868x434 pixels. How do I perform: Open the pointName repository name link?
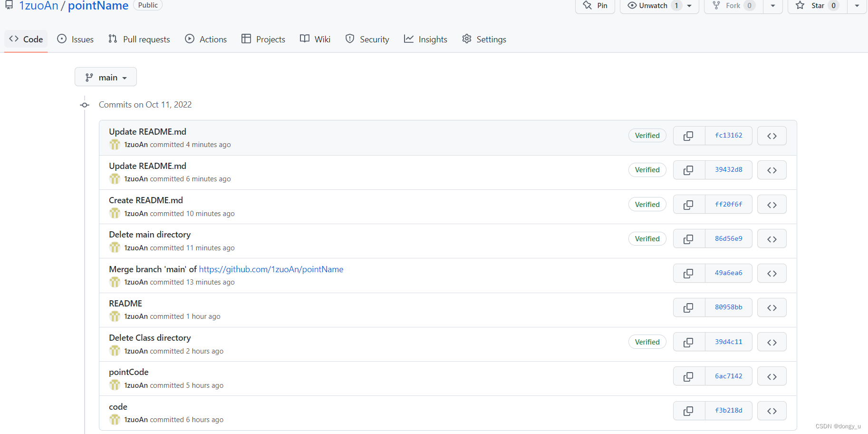(98, 6)
